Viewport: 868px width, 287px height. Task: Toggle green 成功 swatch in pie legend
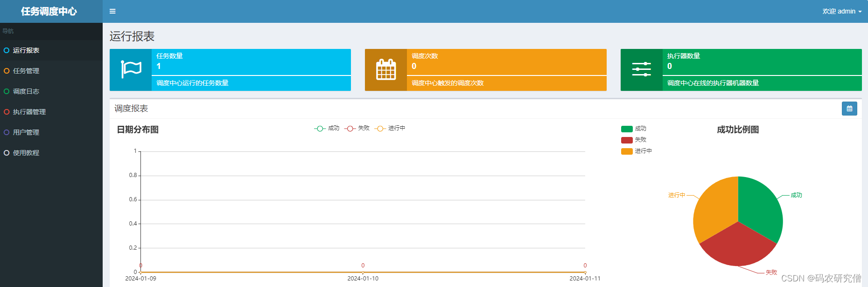[x=627, y=129]
